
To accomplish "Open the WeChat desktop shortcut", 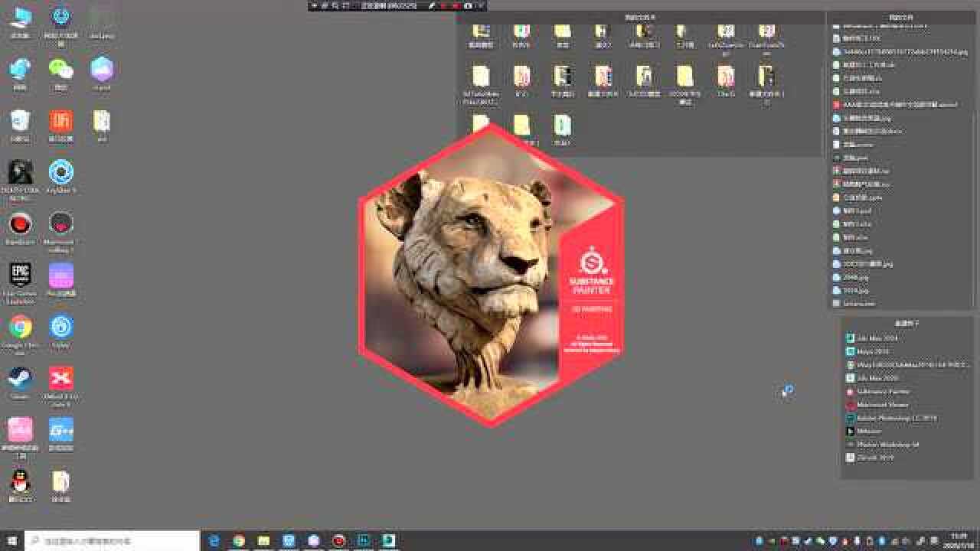I will [61, 73].
